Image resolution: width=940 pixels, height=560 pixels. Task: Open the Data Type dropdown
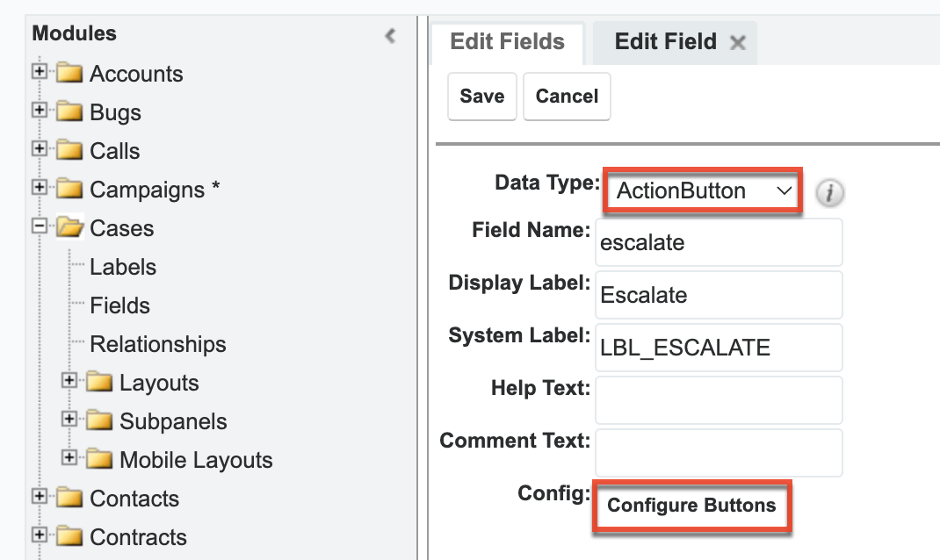click(701, 190)
